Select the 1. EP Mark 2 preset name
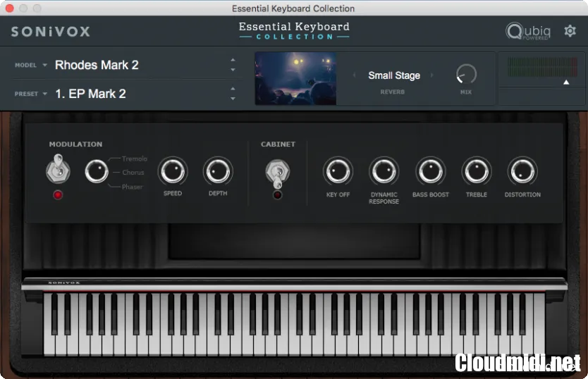The image size is (588, 379). tap(90, 94)
